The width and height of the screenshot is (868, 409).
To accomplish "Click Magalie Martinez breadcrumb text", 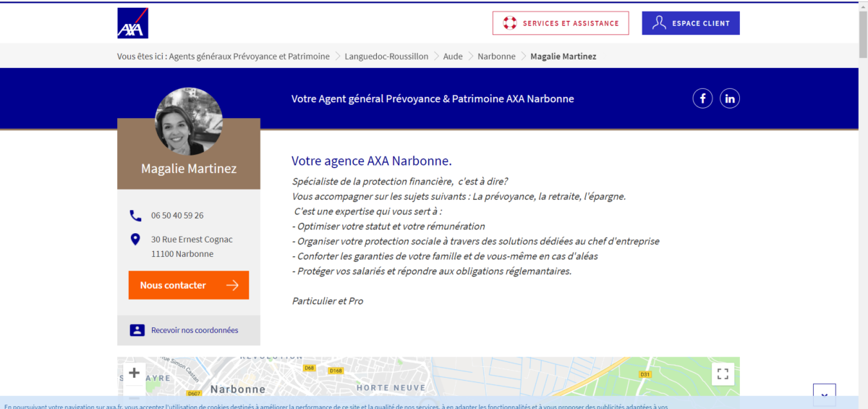I will (x=563, y=56).
